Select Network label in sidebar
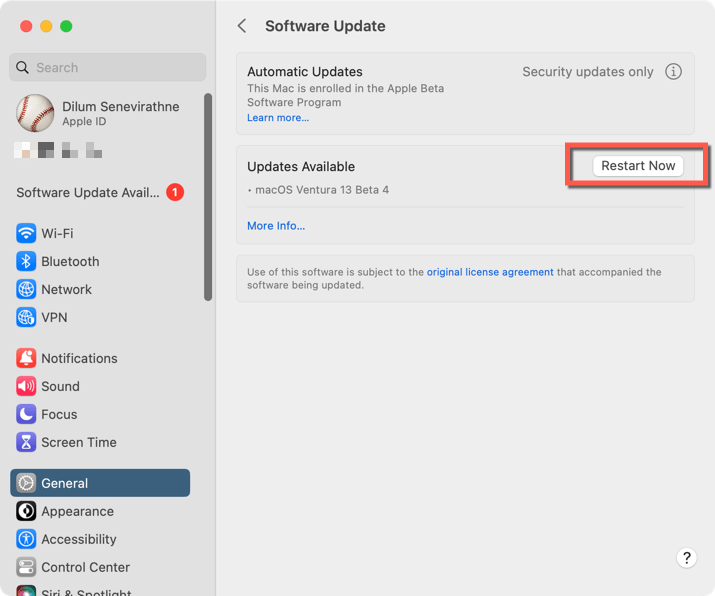This screenshot has width=715, height=596. (67, 290)
